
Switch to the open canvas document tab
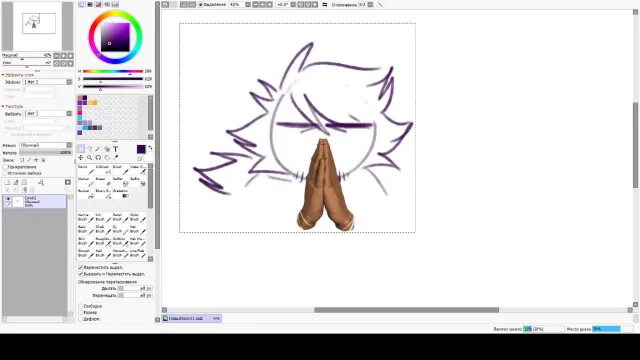pyautogui.click(x=191, y=318)
